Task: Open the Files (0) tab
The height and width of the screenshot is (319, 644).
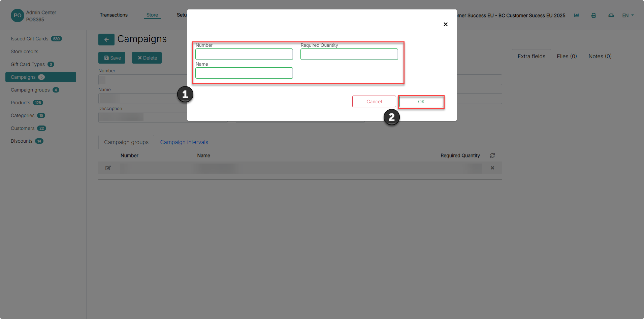Action: (x=567, y=56)
